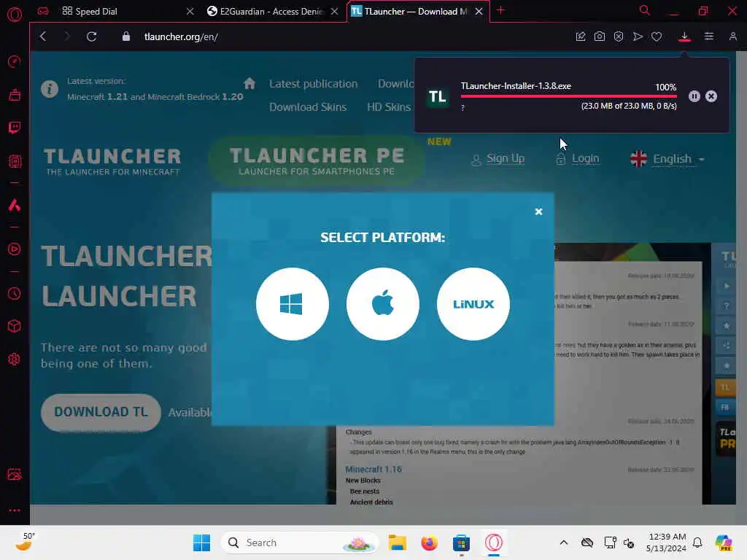747x560 pixels.
Task: Choose the Apple macOS platform
Action: (382, 304)
